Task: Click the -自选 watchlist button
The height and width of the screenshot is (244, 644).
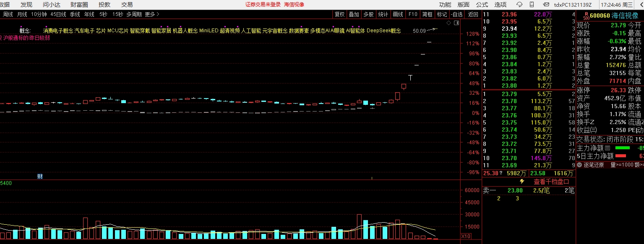Action: (x=457, y=14)
